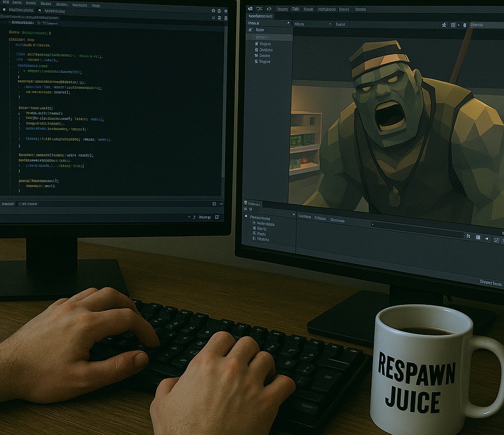Select the radio button in lower tree panel

254,223
